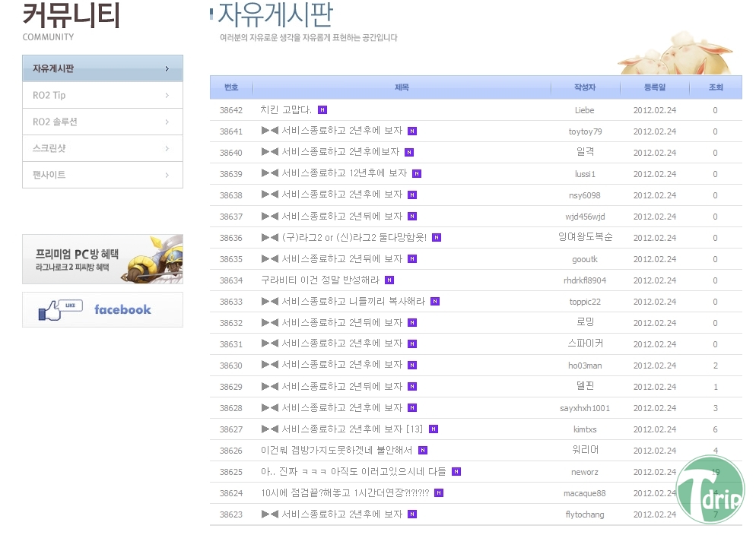756x535 pixels.
Task: Open the 스크린샷 menu item
Action: (x=103, y=148)
